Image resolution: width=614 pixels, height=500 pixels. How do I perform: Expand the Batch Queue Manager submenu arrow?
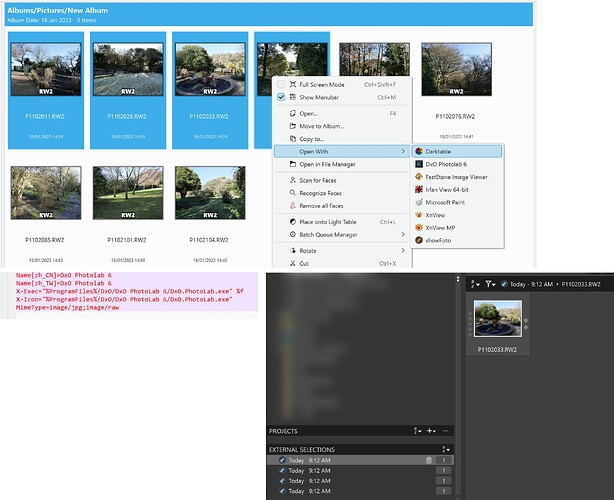pos(403,234)
